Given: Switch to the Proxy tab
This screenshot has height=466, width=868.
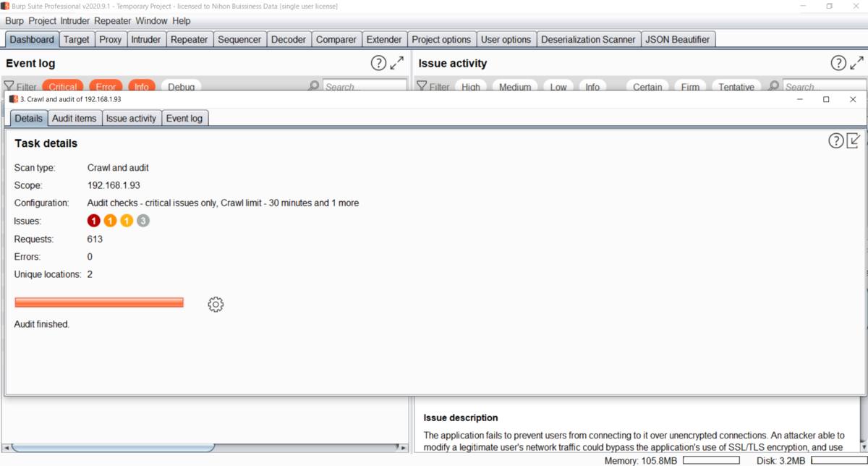Looking at the screenshot, I should click(x=111, y=40).
